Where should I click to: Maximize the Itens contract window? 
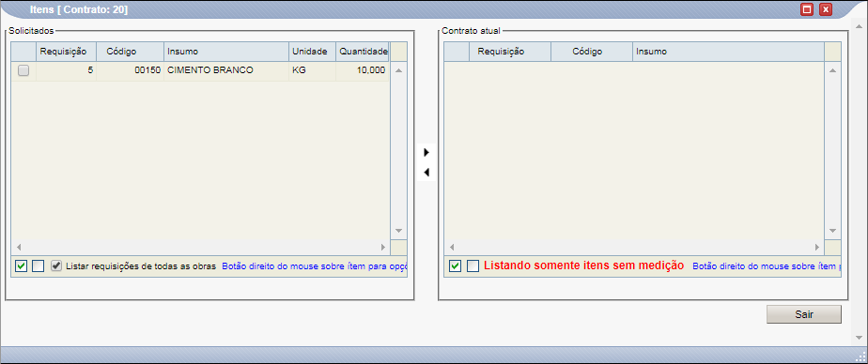(x=807, y=9)
